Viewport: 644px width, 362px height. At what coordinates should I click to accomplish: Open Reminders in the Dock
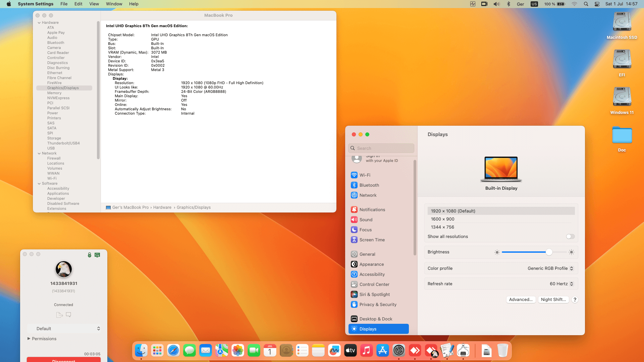(x=302, y=351)
